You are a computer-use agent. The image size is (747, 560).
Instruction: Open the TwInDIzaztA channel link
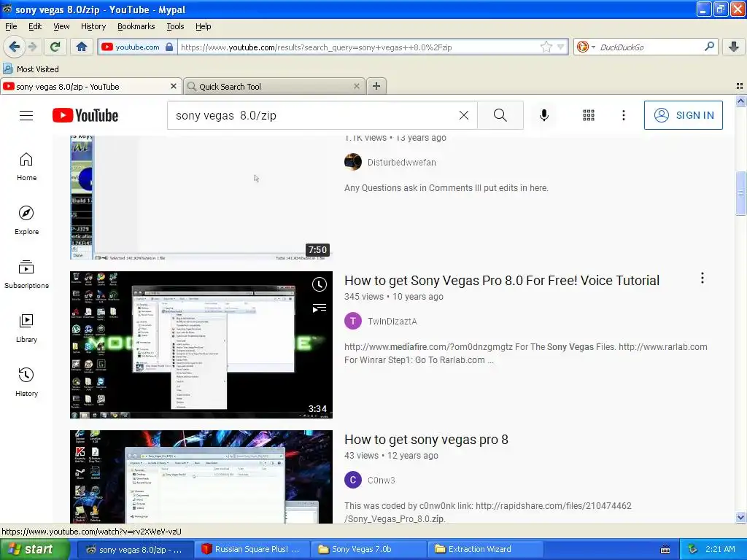pyautogui.click(x=392, y=322)
